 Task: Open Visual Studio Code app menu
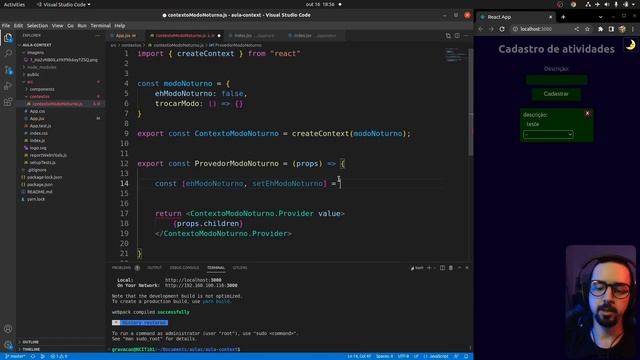click(64, 4)
